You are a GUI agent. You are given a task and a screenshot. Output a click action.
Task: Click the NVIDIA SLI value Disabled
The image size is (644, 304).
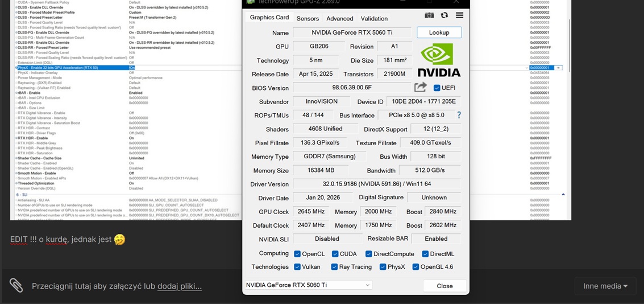327,239
